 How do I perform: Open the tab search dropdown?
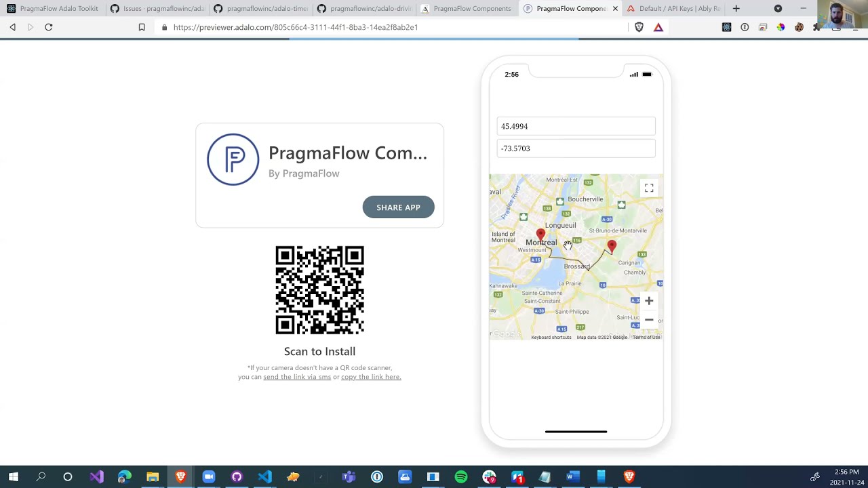[778, 9]
